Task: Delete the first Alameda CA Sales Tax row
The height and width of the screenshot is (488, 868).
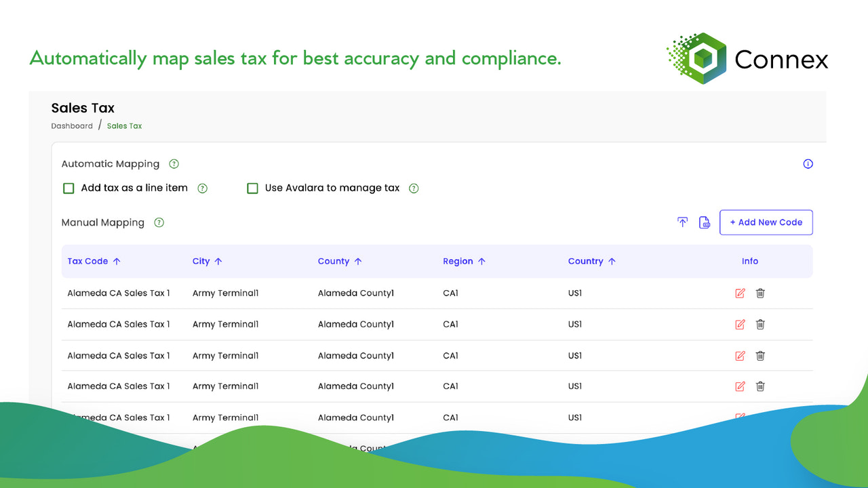Action: pyautogui.click(x=760, y=293)
